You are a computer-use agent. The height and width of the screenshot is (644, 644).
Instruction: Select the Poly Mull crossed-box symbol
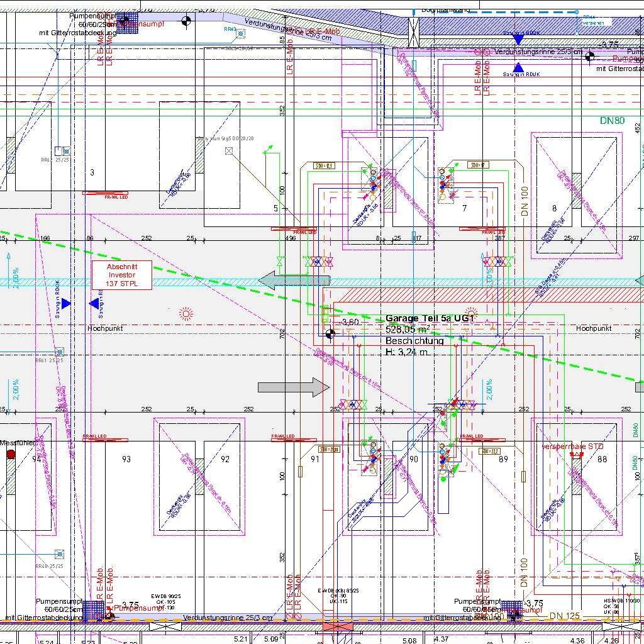[229, 151]
